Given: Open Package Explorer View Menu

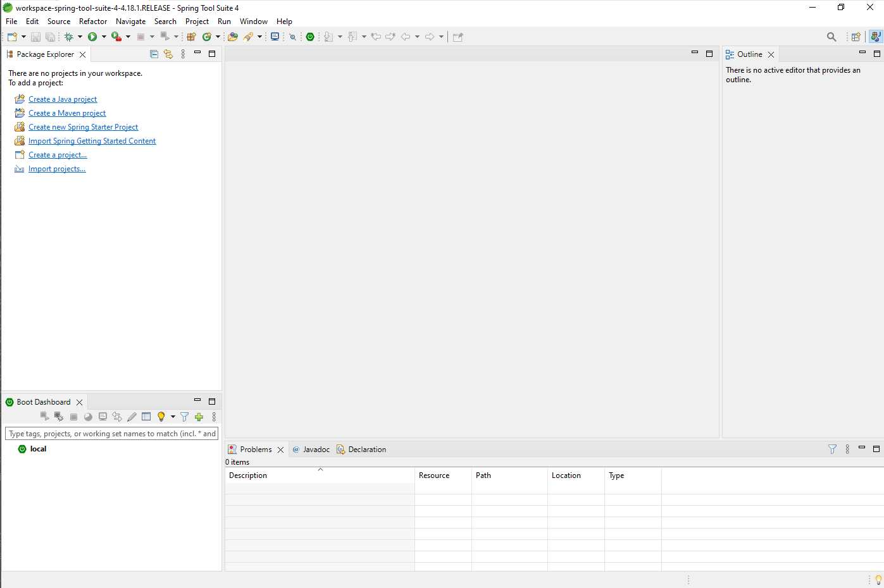Looking at the screenshot, I should [183, 54].
